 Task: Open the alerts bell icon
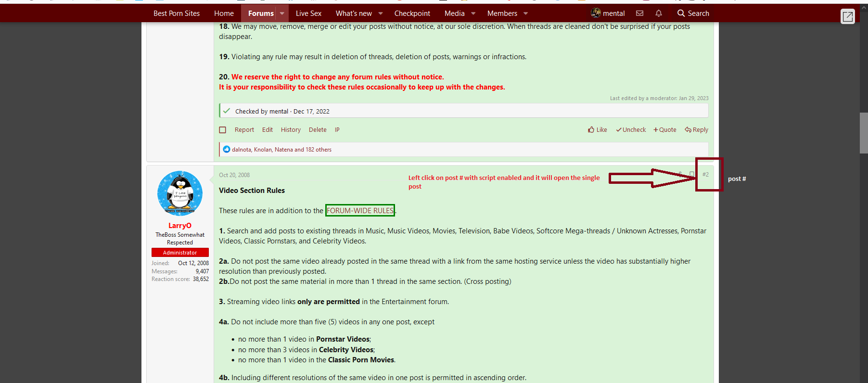(659, 13)
